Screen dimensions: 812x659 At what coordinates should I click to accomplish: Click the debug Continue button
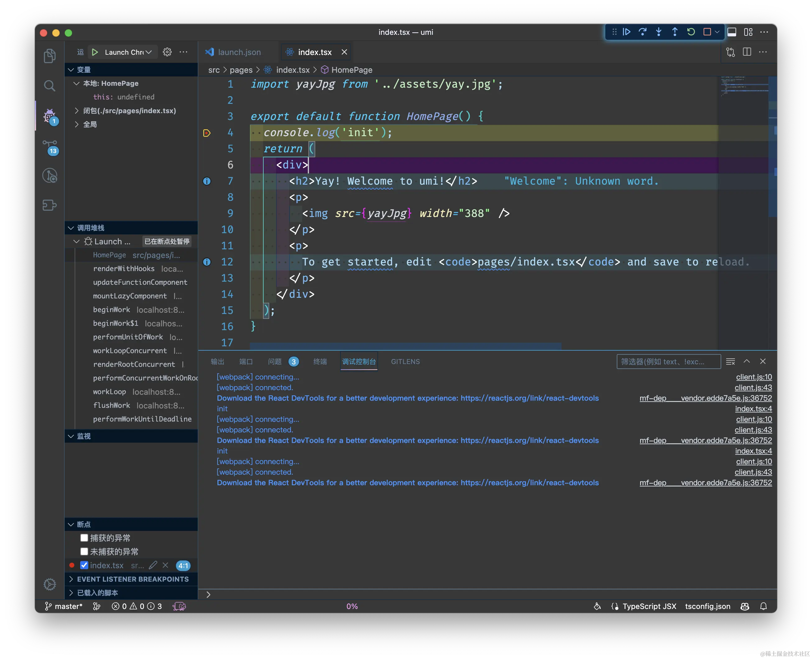[626, 32]
